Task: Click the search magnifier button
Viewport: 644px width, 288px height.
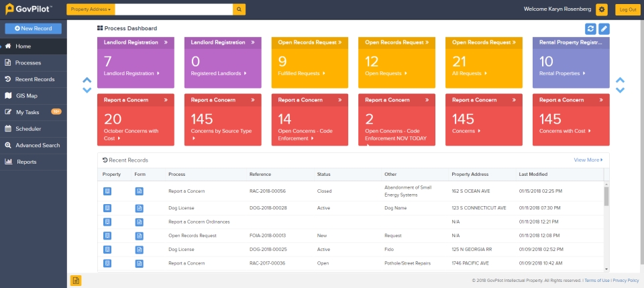Action: pyautogui.click(x=239, y=9)
